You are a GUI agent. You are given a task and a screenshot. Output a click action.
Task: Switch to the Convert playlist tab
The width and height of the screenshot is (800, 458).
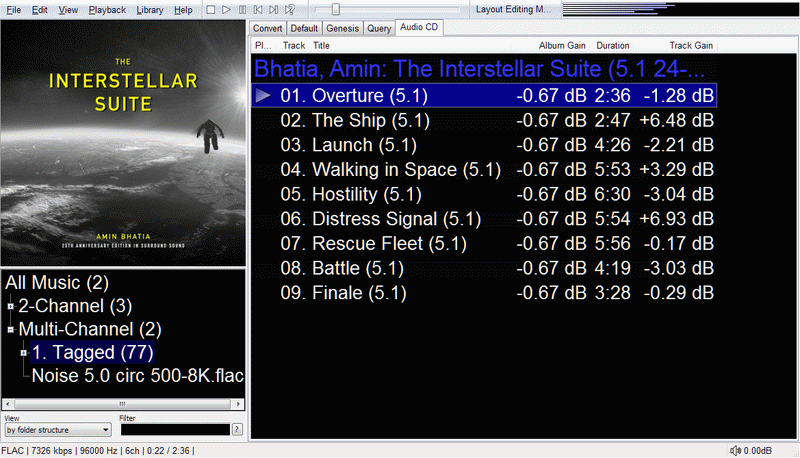tap(267, 29)
